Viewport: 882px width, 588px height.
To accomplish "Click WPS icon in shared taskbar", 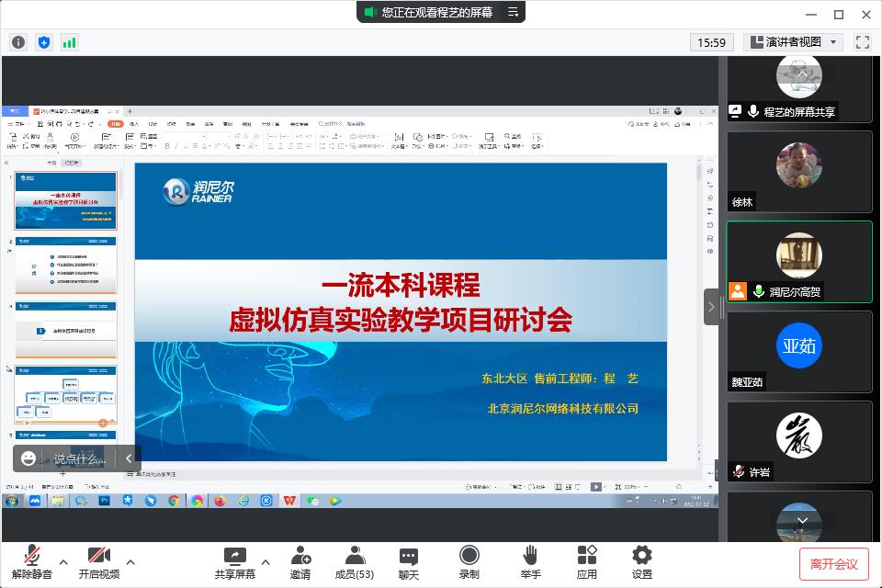I will click(x=289, y=501).
